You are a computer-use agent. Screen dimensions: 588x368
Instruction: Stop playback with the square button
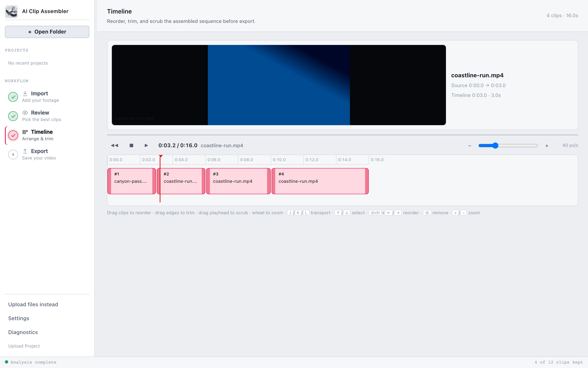[x=131, y=146]
